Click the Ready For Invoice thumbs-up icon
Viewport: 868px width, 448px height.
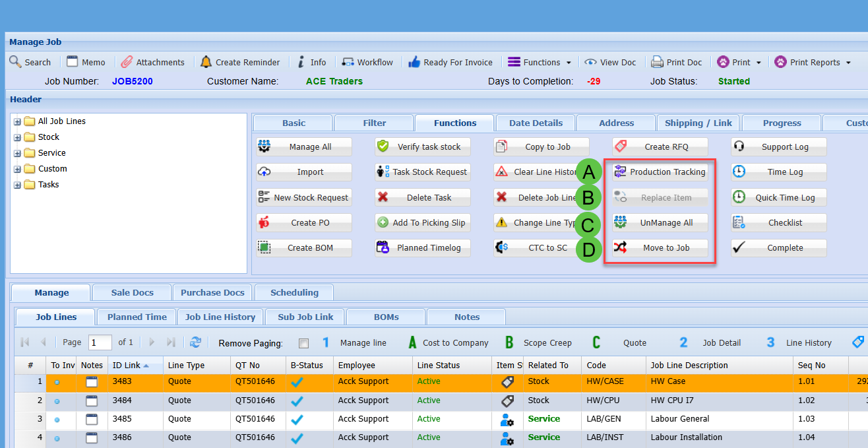(x=414, y=62)
